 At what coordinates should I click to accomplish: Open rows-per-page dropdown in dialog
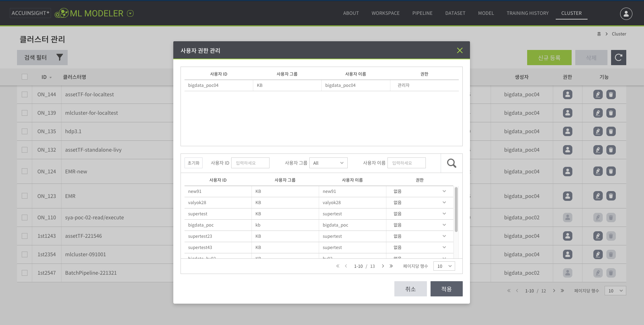444,266
